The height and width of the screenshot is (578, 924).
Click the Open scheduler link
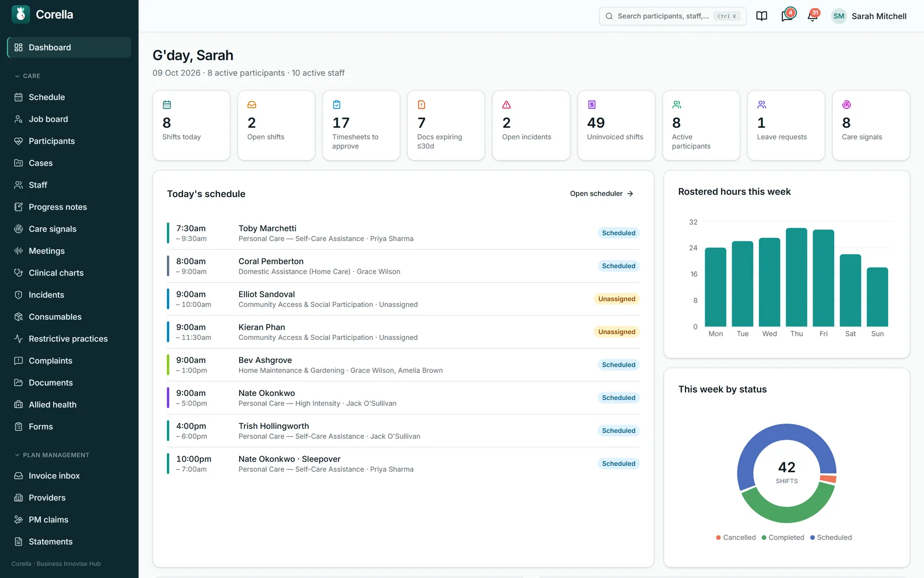(602, 194)
